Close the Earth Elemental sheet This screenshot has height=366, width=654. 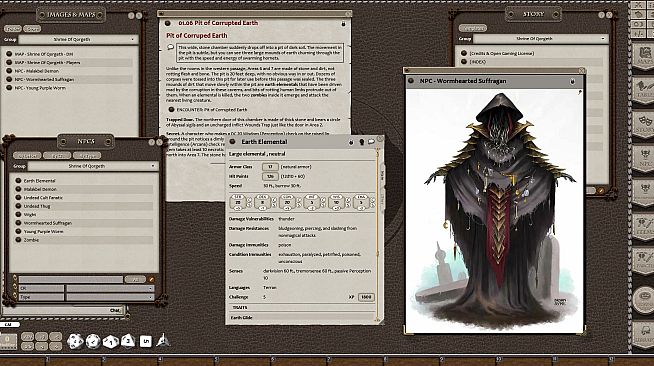pyautogui.click(x=380, y=138)
